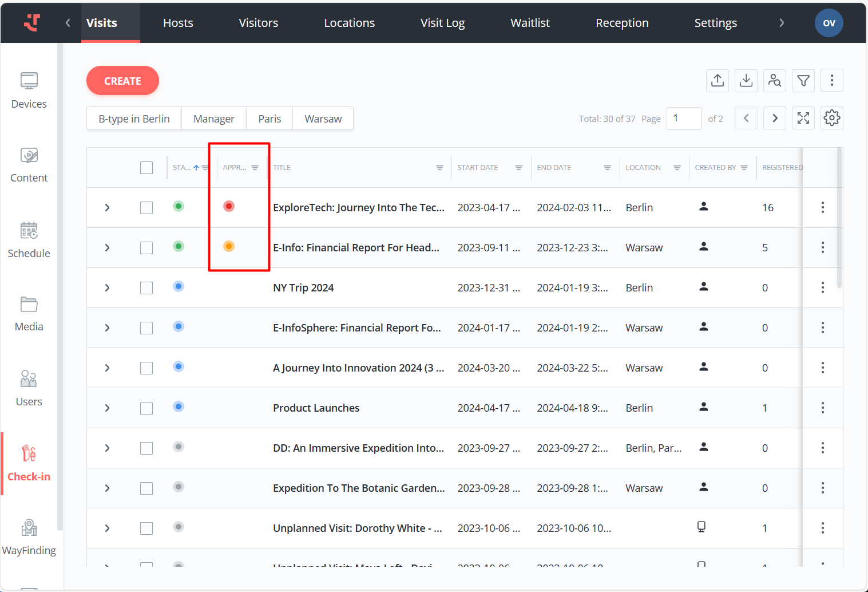The image size is (868, 592).
Task: Open the filter funnel icon
Action: [x=803, y=81]
